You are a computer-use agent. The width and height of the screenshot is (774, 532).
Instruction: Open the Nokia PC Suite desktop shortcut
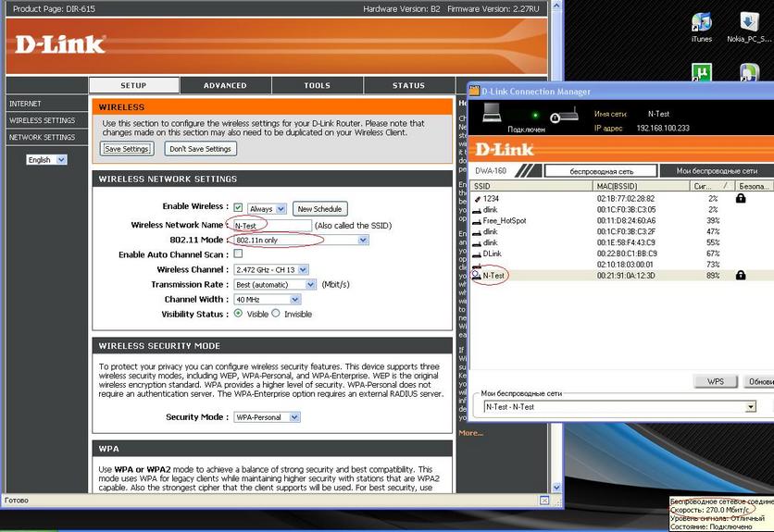tap(749, 22)
